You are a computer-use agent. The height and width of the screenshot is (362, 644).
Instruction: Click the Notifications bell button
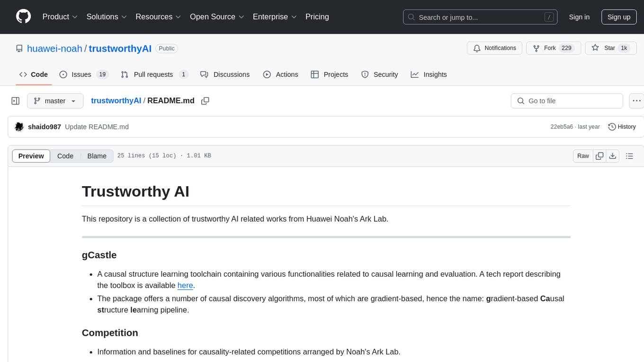[494, 48]
